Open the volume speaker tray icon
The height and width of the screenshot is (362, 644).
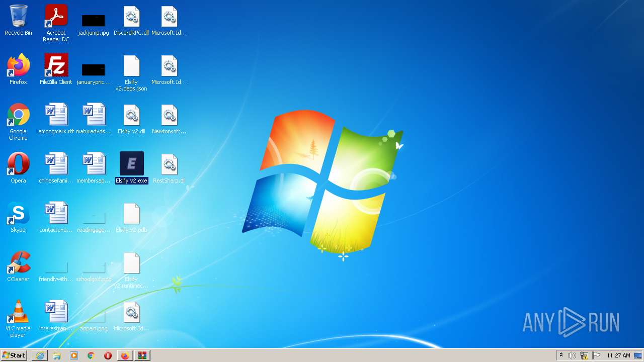(572, 355)
